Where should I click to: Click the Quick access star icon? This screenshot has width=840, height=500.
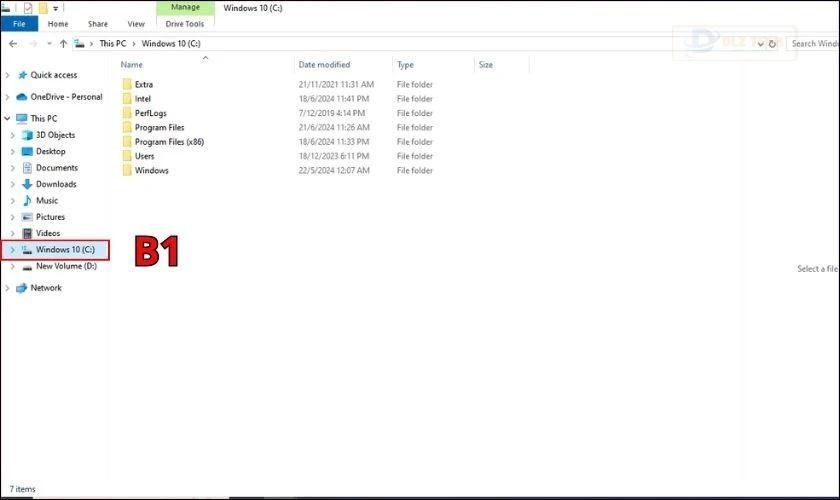(21, 75)
